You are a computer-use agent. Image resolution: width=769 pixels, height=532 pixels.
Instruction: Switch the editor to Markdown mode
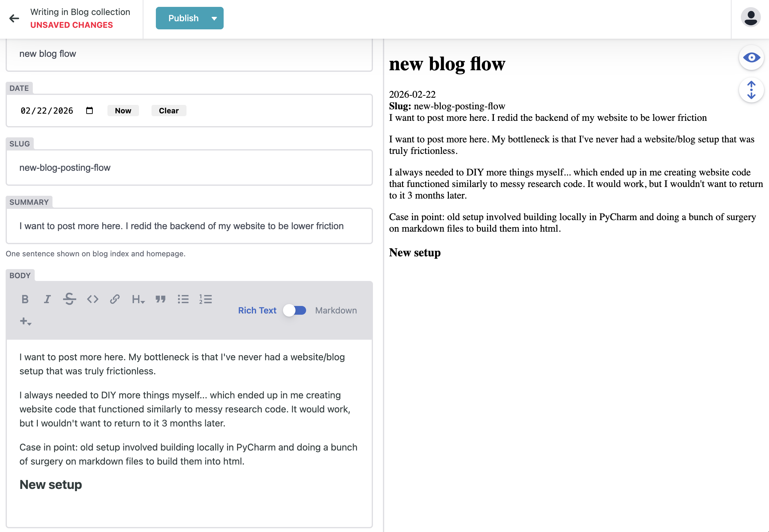pyautogui.click(x=295, y=310)
